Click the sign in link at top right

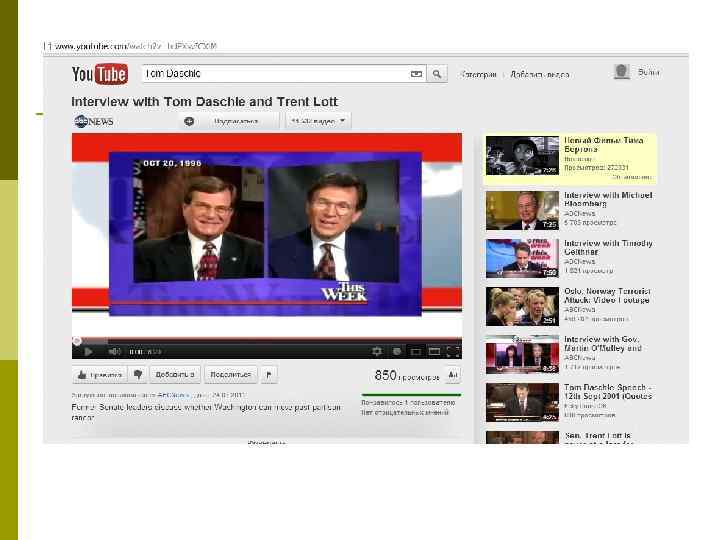648,72
